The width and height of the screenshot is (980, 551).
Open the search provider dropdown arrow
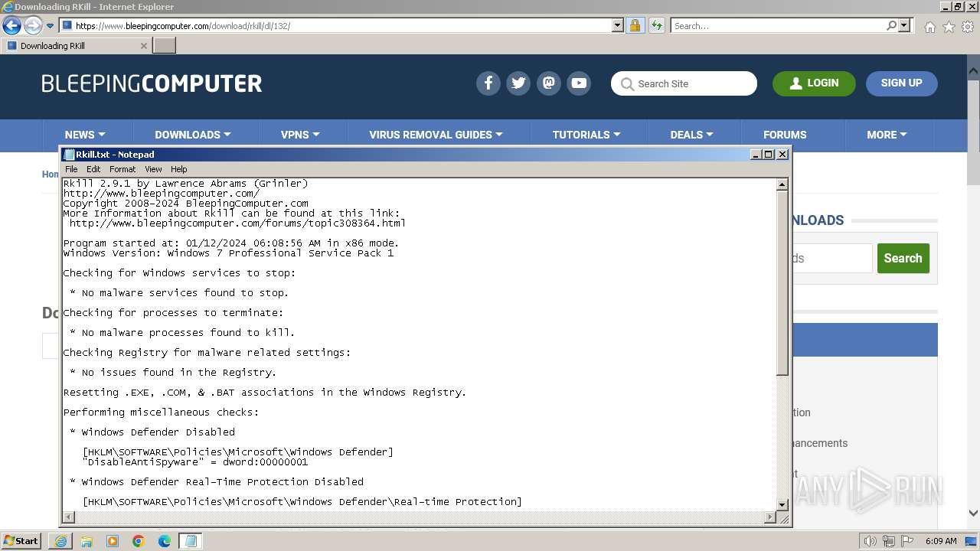click(904, 26)
